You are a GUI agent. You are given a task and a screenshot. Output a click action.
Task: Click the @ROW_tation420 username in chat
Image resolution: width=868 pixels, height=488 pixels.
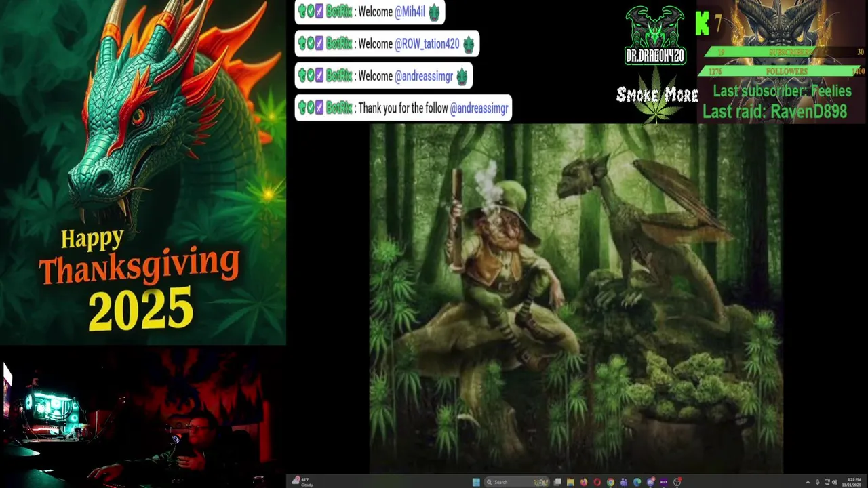click(x=427, y=44)
